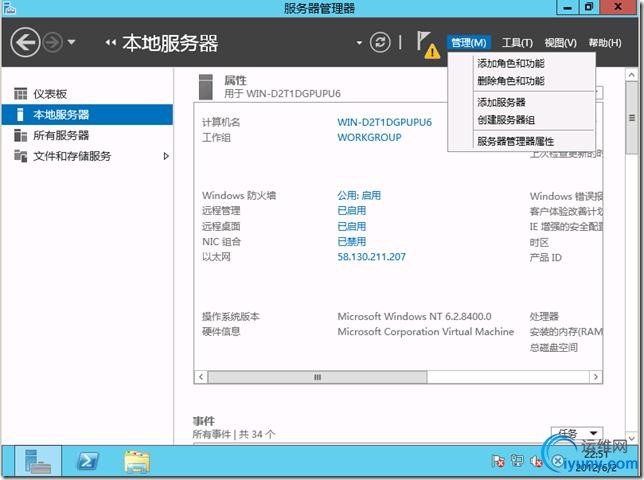The image size is (644, 480).
Task: Open File Explorer from the taskbar
Action: pos(137,462)
